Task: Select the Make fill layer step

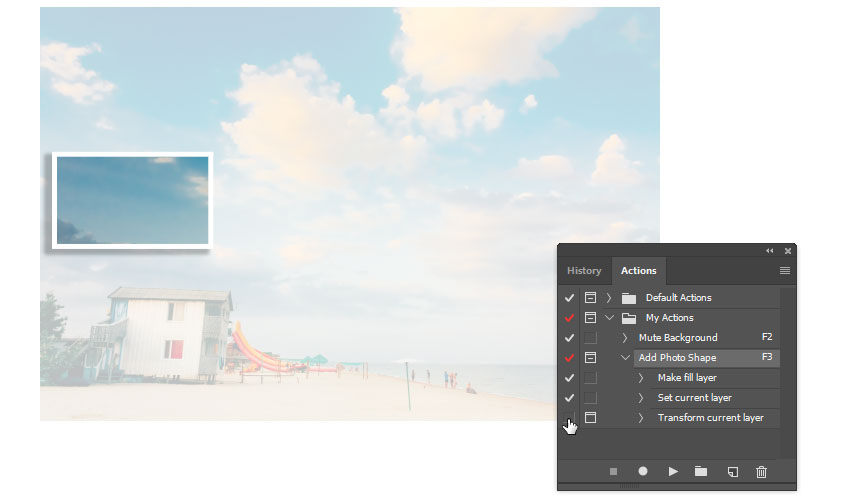Action: coord(687,378)
